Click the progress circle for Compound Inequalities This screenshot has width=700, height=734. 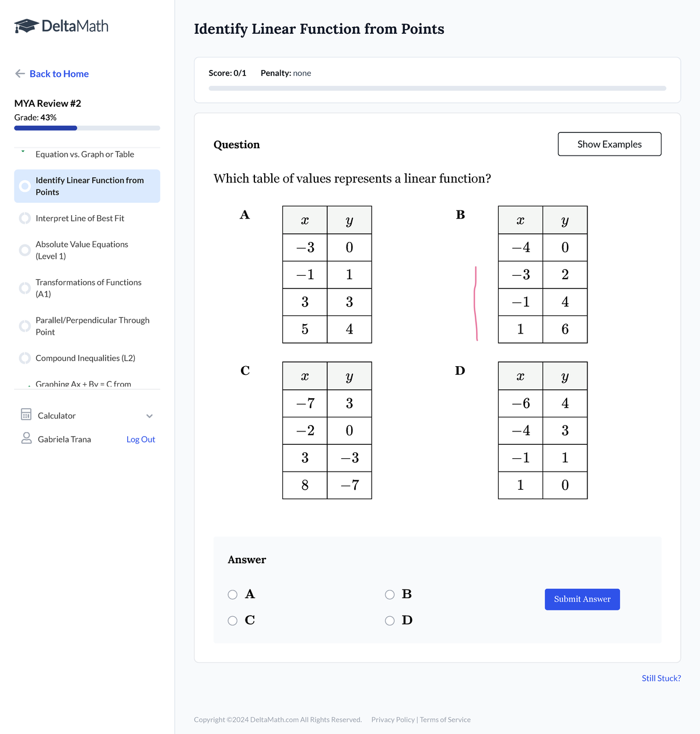pos(24,358)
